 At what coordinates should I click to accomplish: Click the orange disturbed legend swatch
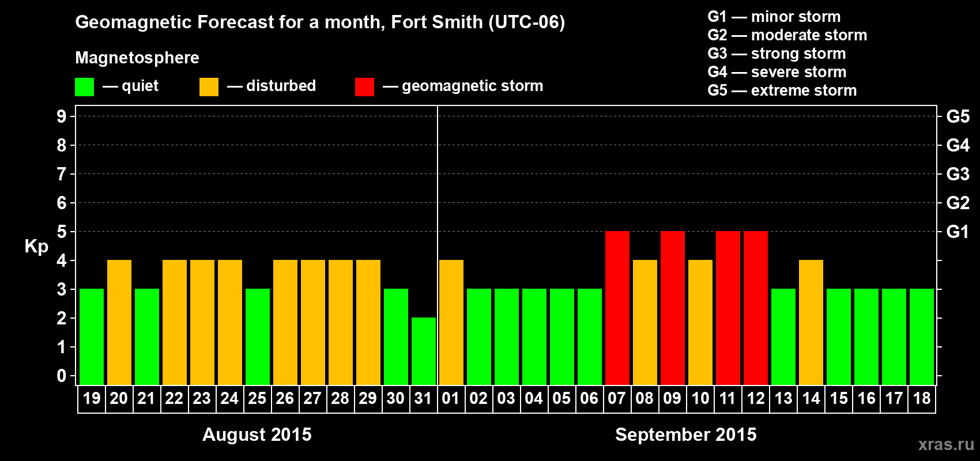pos(209,87)
